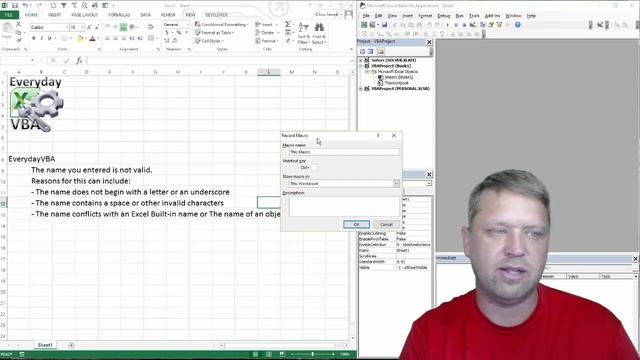The image size is (640, 360).
Task: Click the formula bar enter checkmark icon
Action: [66, 60]
